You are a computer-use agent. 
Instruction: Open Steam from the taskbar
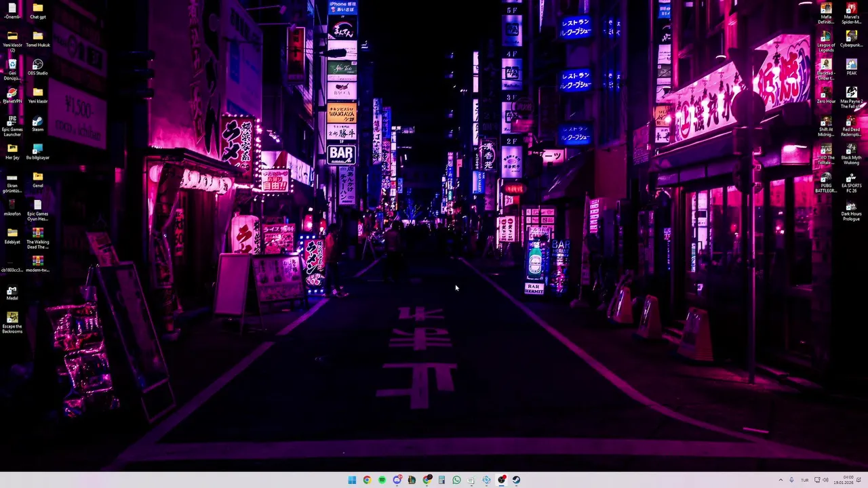point(516,480)
